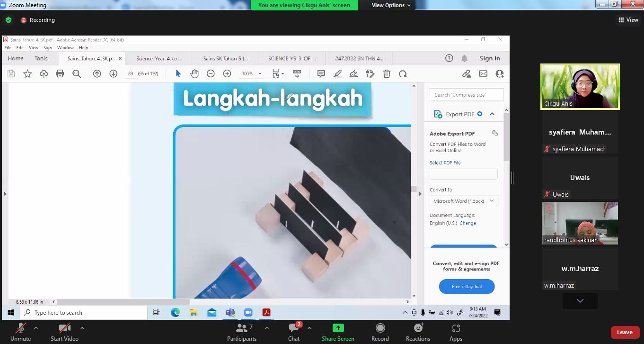
Task: Switch to the SCIENCE-Y5-3-OF tab
Action: click(x=292, y=59)
